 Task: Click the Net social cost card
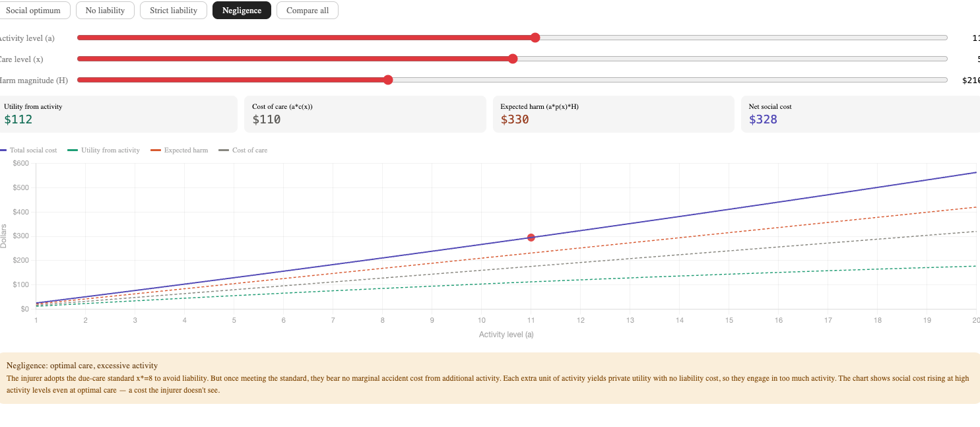coord(860,114)
